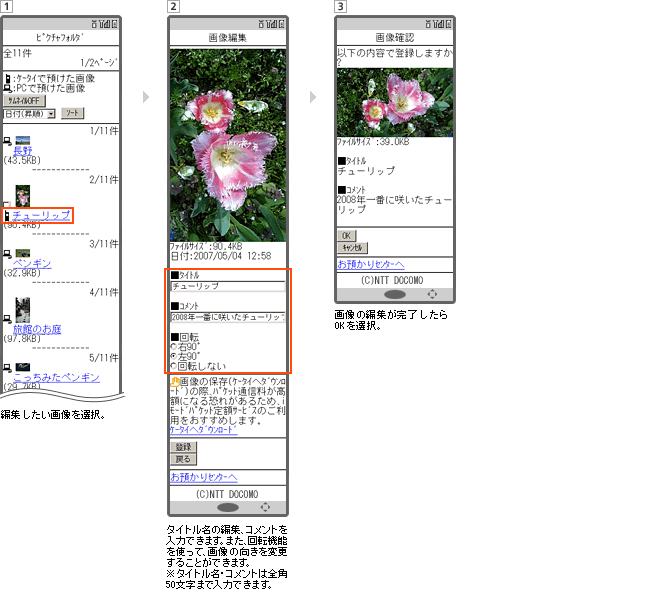Click the 日付:2007/05/04 12:58 text

221,256
